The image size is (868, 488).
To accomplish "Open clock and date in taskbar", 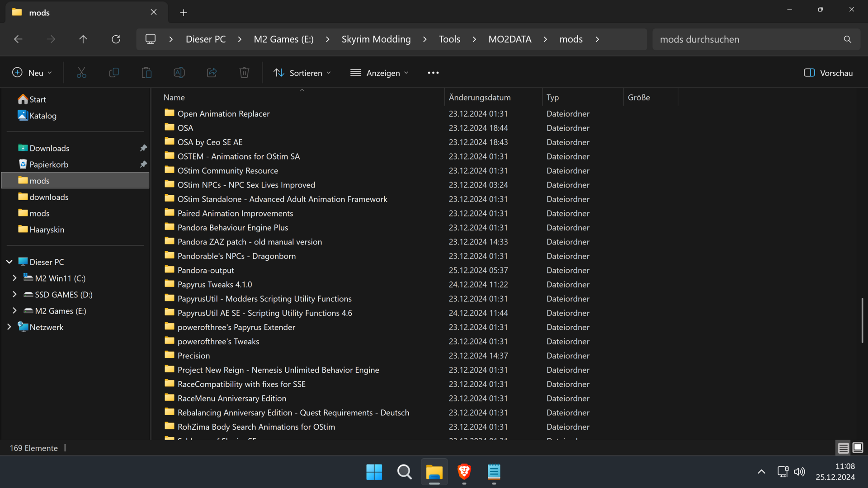I will tap(835, 472).
